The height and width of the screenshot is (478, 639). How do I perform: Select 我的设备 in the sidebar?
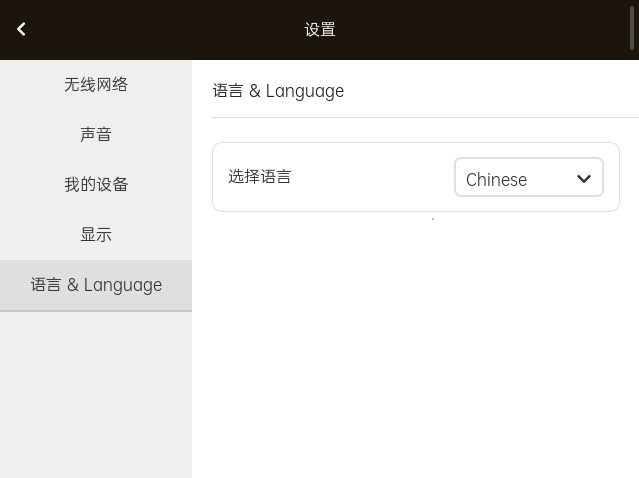point(96,185)
